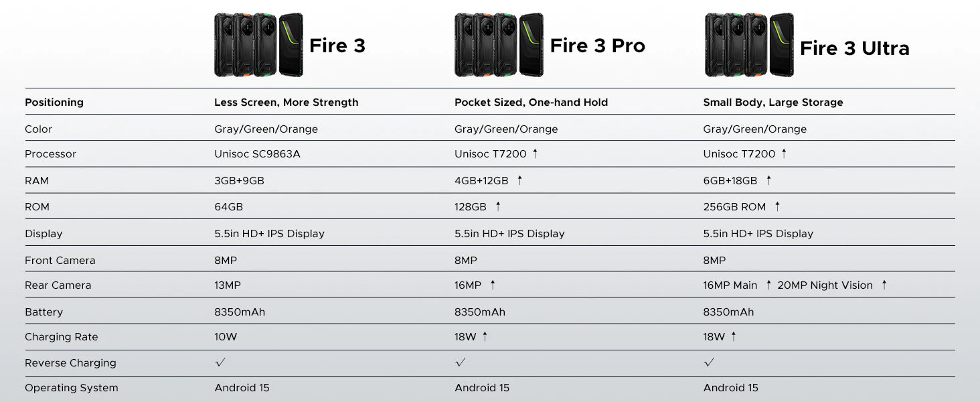Click the Reverse Charging row label
Screen dimensions: 980x402
[70, 363]
